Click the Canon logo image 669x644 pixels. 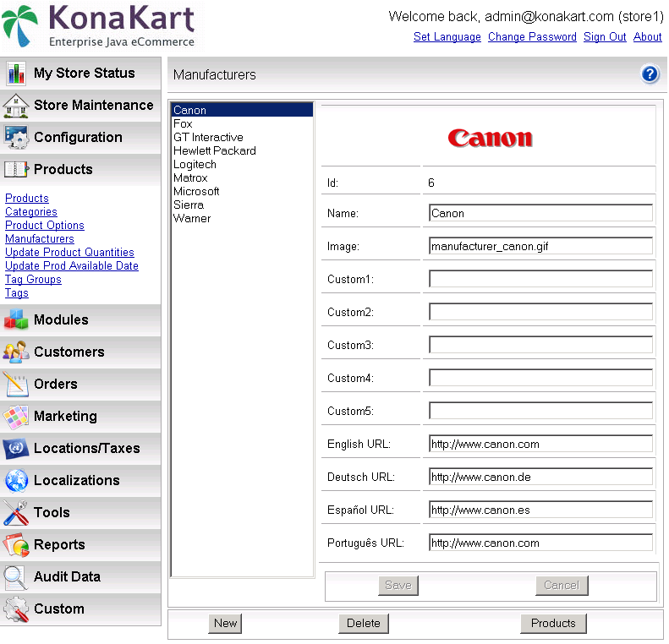[x=490, y=138]
